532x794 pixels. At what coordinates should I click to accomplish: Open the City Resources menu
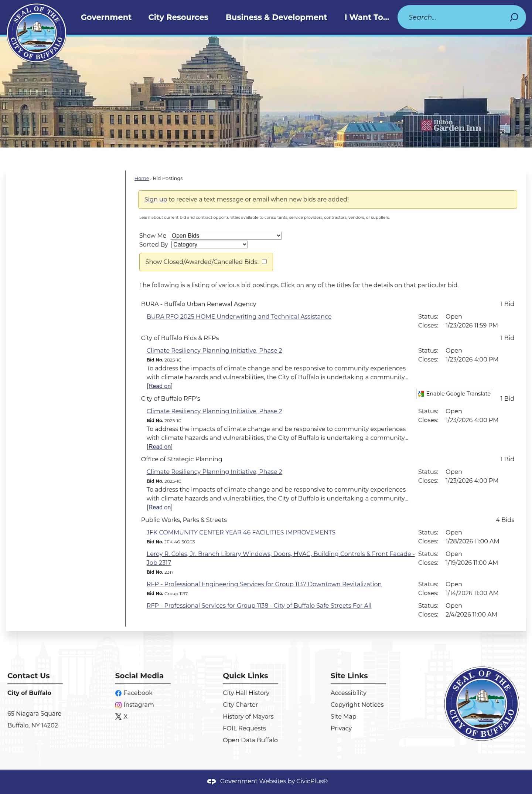[x=178, y=17]
